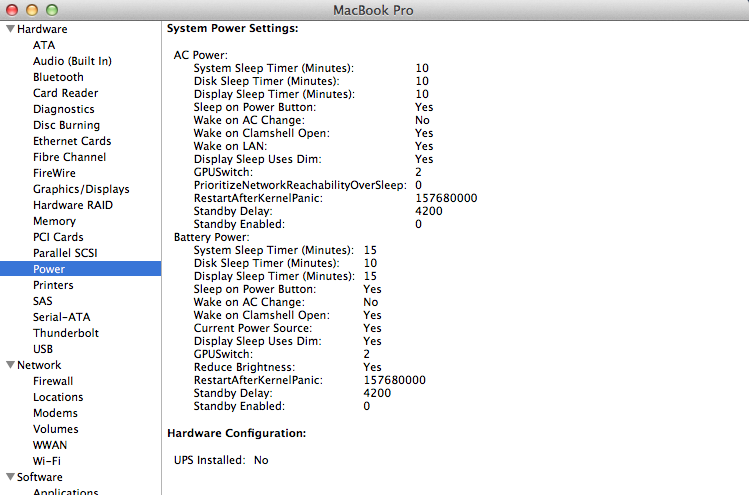Minimize the window with yellow button
This screenshot has height=495, width=749.
[32, 10]
